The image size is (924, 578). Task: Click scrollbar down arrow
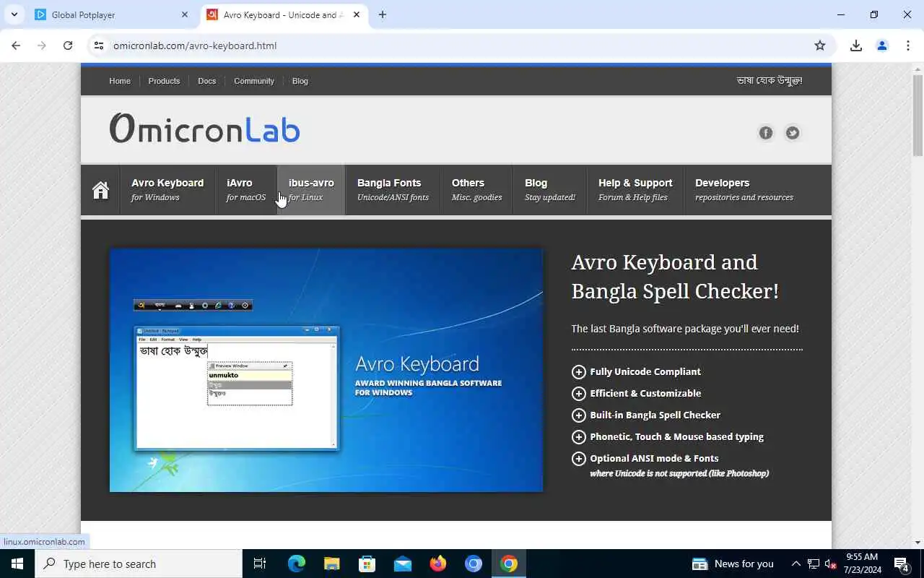918,543
